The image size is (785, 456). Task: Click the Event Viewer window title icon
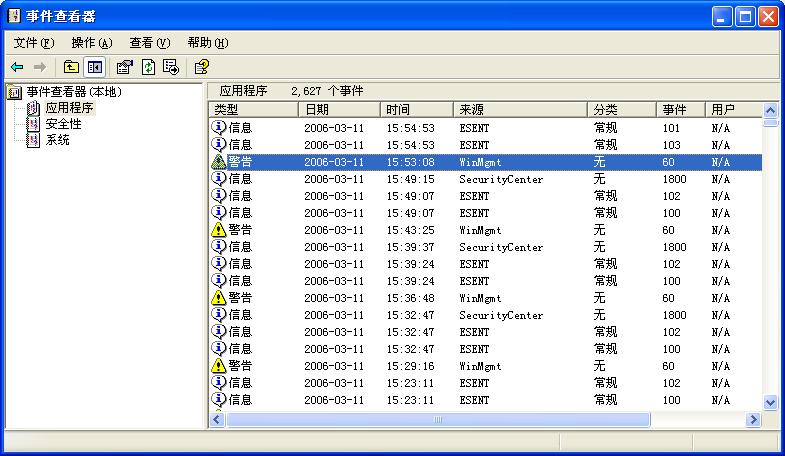click(14, 16)
